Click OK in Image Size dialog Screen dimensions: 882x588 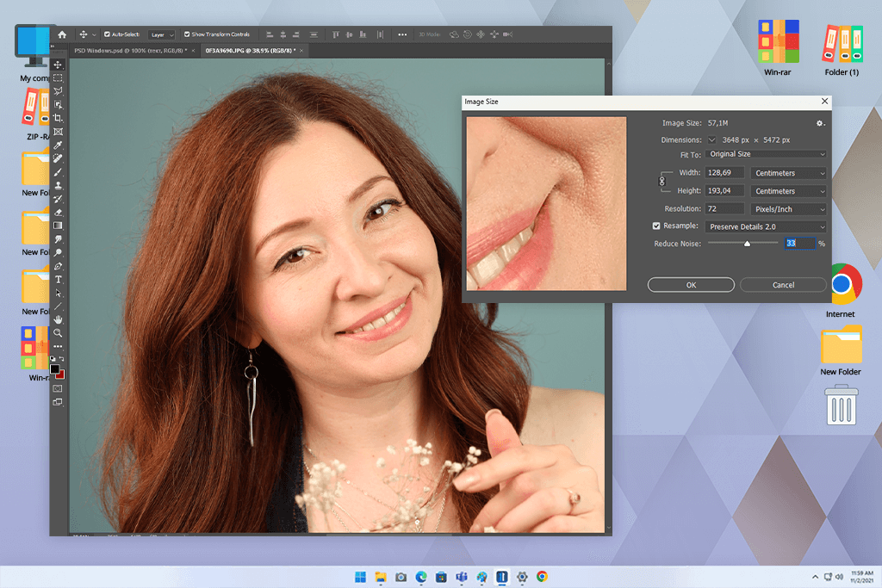pos(691,285)
